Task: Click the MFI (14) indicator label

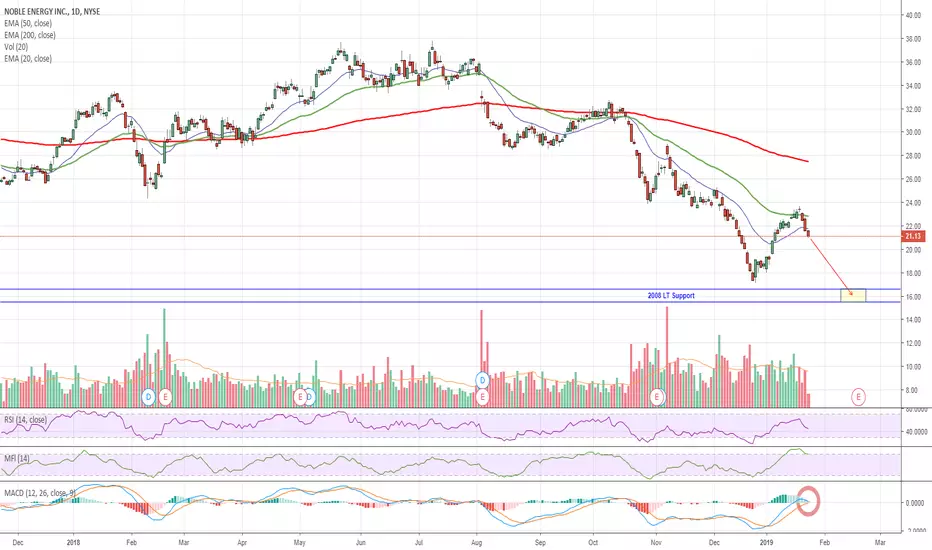Action: click(17, 458)
